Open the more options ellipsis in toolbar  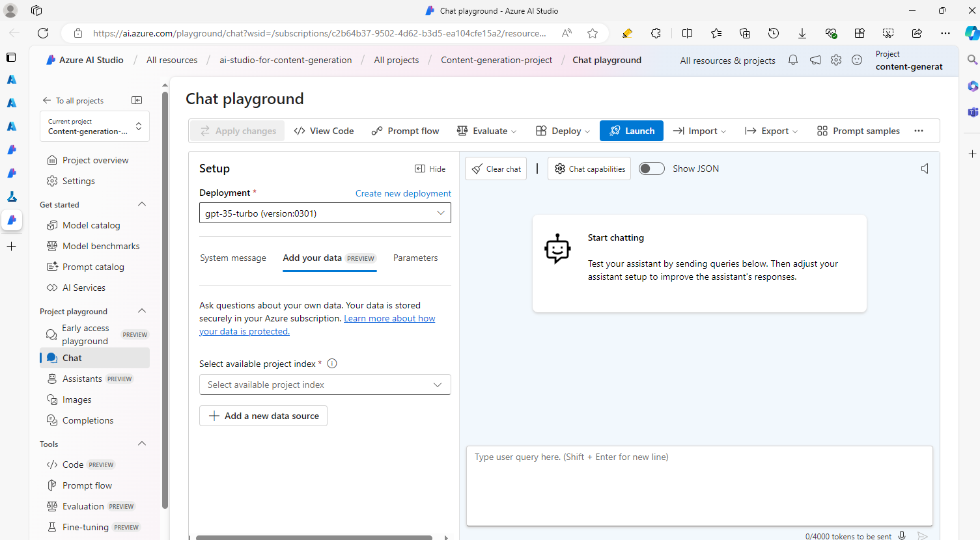(x=919, y=131)
